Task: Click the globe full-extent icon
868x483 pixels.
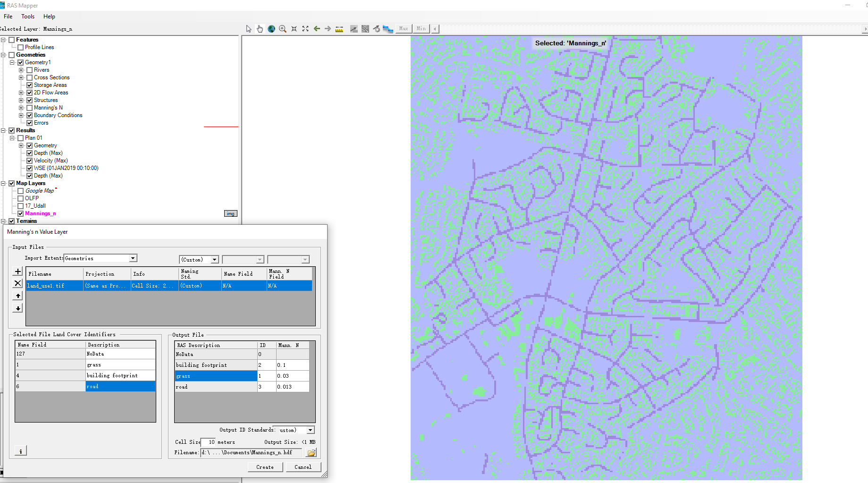Action: pos(271,29)
